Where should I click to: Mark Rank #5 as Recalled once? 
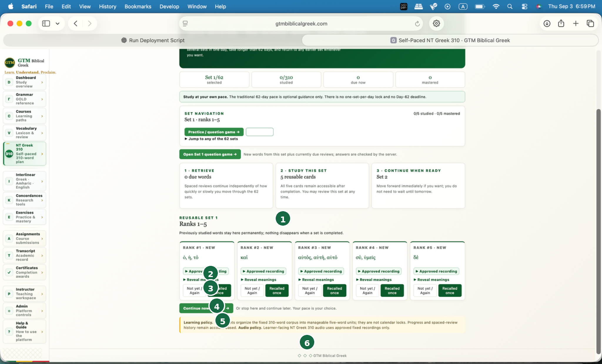click(450, 291)
